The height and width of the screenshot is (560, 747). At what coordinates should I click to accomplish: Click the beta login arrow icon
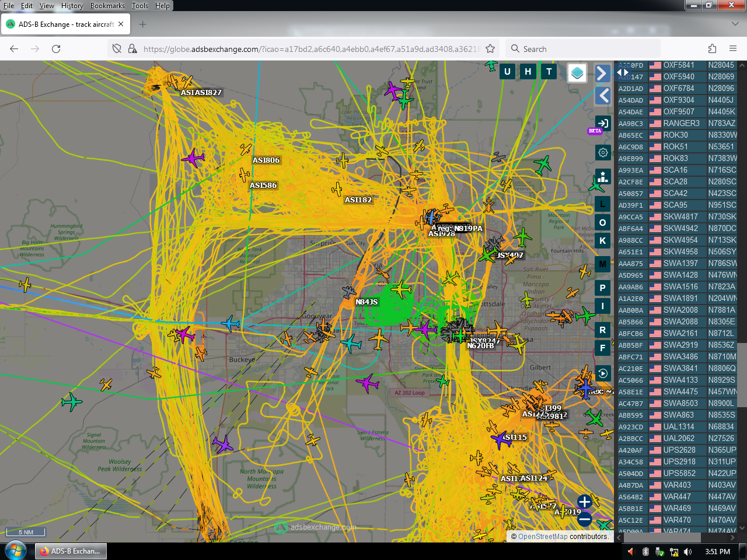pyautogui.click(x=603, y=123)
